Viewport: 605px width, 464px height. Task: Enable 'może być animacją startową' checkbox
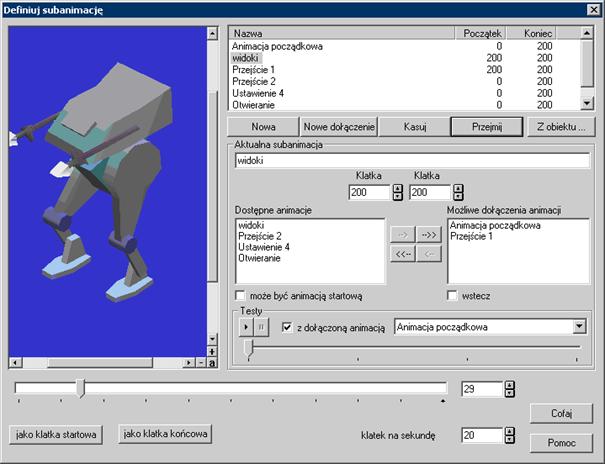(240, 296)
